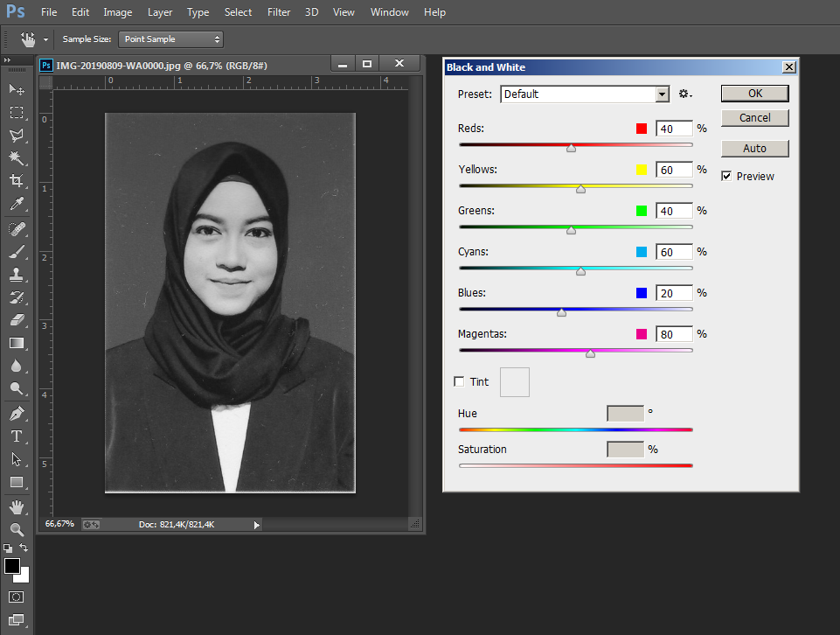
Task: Select the Rectangle shape tool
Action: coord(17,482)
